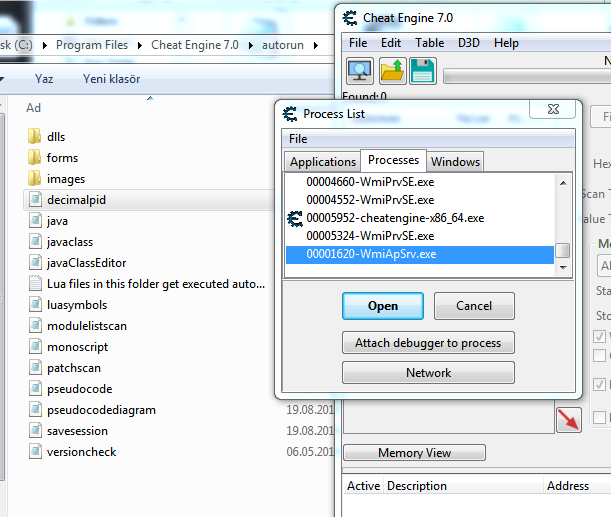This screenshot has height=517, width=611.
Task: Click the Cheat Engine logo in Process List title
Action: (x=290, y=114)
